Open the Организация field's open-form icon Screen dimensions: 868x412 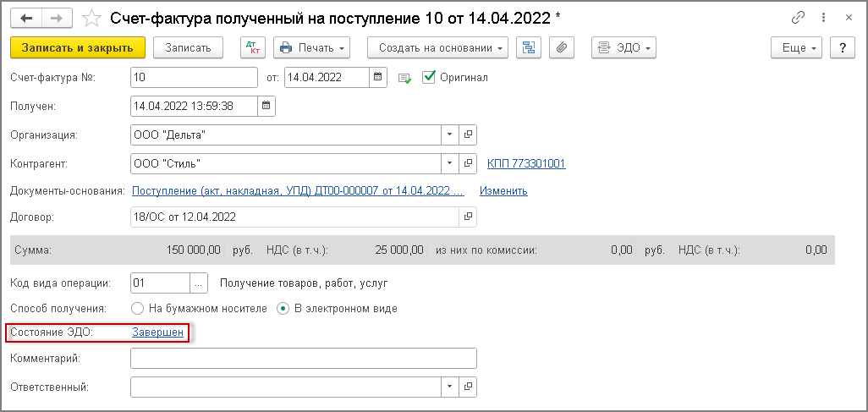[x=468, y=135]
